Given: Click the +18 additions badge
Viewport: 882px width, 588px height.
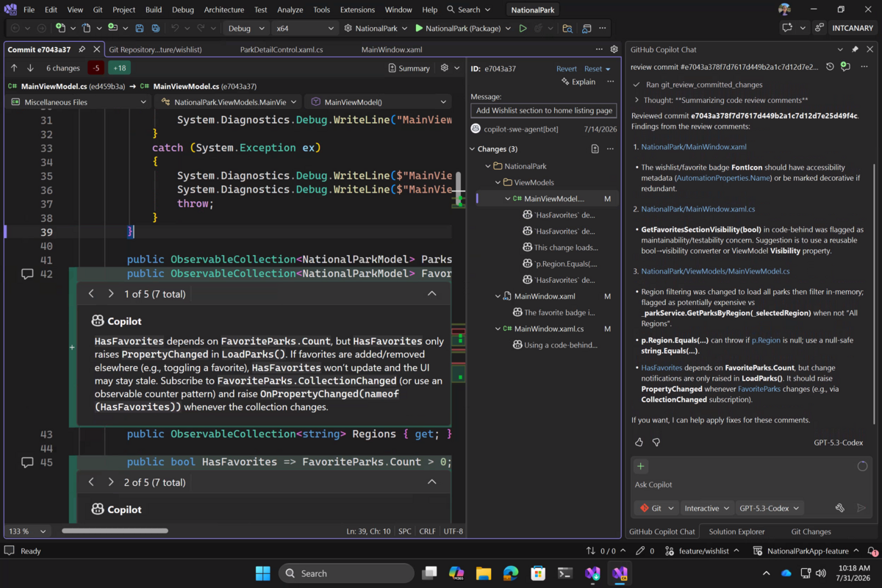Looking at the screenshot, I should click(118, 68).
